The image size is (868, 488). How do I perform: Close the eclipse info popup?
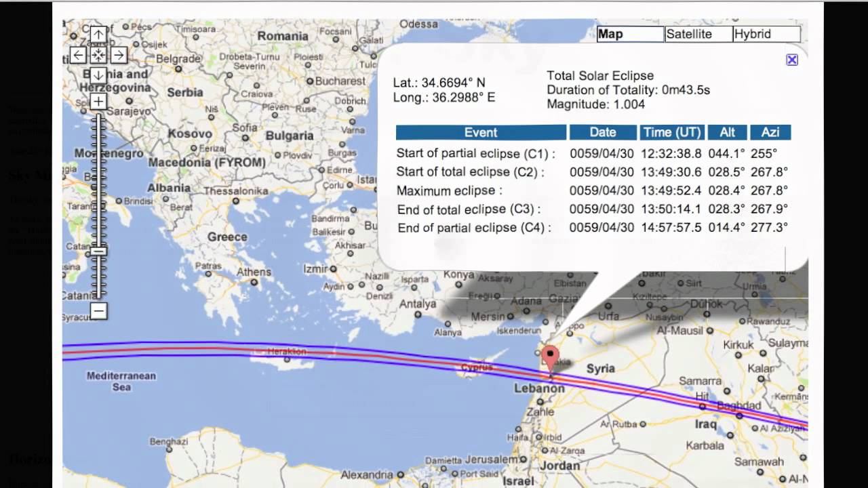click(792, 60)
